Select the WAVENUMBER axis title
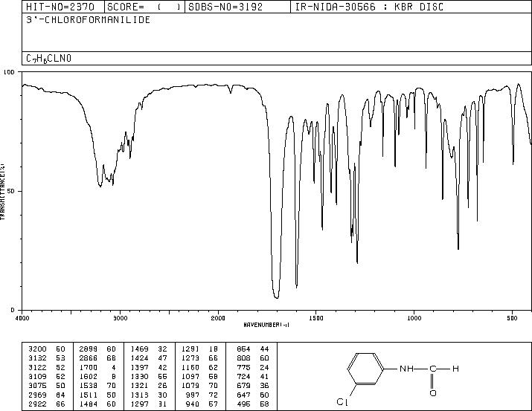The width and height of the screenshot is (532, 411). (266, 325)
